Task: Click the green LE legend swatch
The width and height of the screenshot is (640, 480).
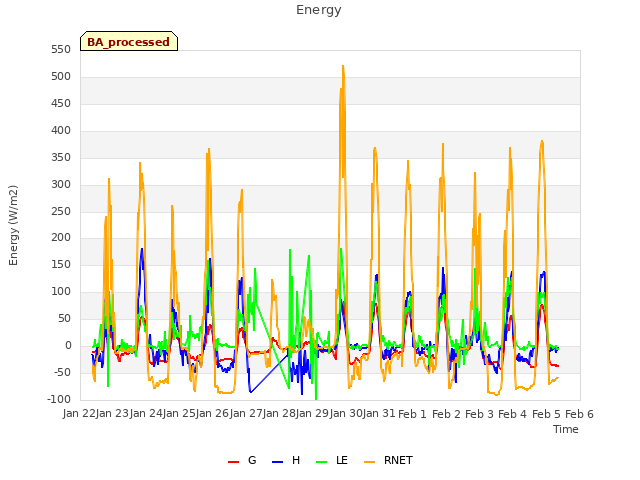Action: (x=322, y=462)
